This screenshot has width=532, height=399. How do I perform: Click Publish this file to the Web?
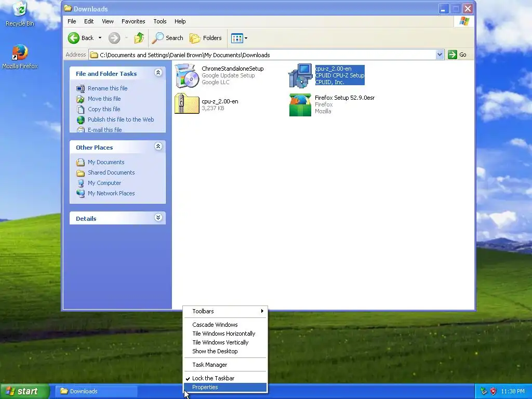[x=121, y=119]
